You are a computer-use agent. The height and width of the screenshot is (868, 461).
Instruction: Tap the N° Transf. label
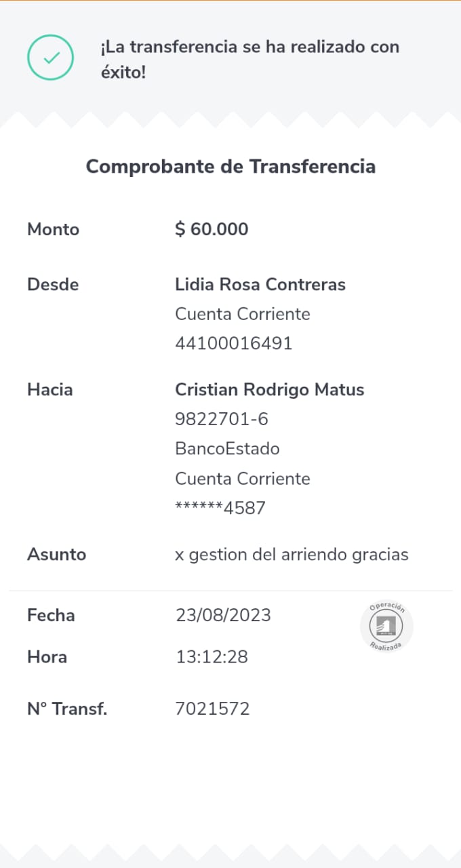pyautogui.click(x=67, y=709)
